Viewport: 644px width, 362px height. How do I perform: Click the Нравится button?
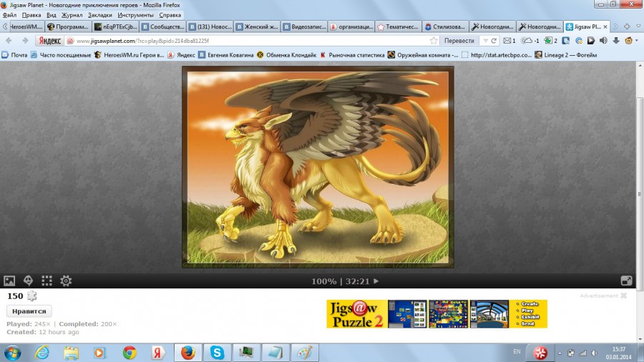[29, 311]
